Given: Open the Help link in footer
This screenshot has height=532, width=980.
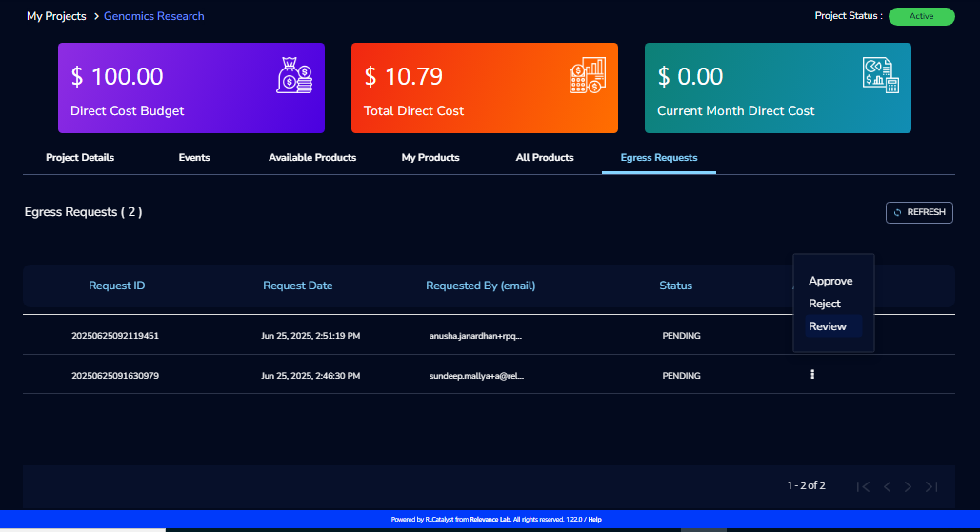Looking at the screenshot, I should pyautogui.click(x=594, y=520).
